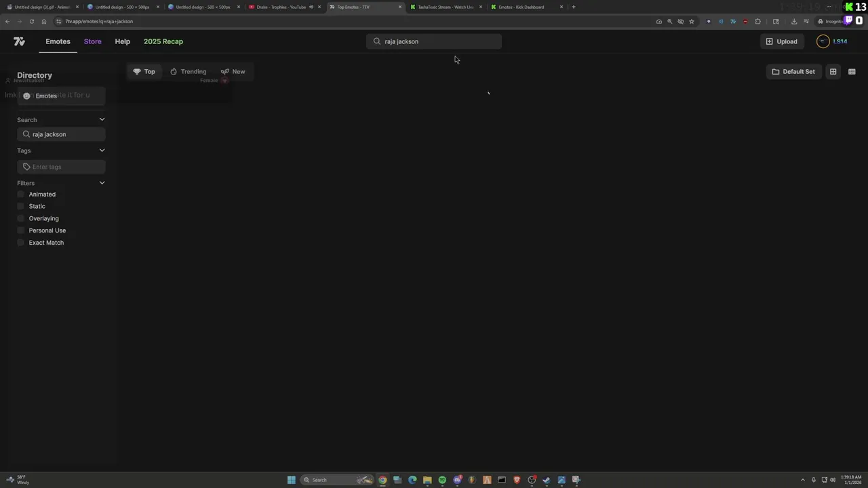
Task: Open Discord from the taskbar
Action: (457, 480)
